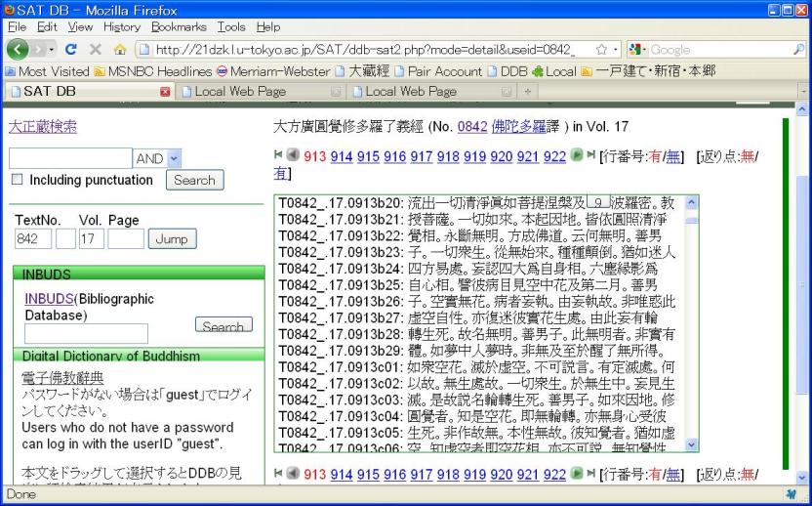Open the 大正蔵検索 link
Viewport: 812px width, 506px height.
(43, 127)
